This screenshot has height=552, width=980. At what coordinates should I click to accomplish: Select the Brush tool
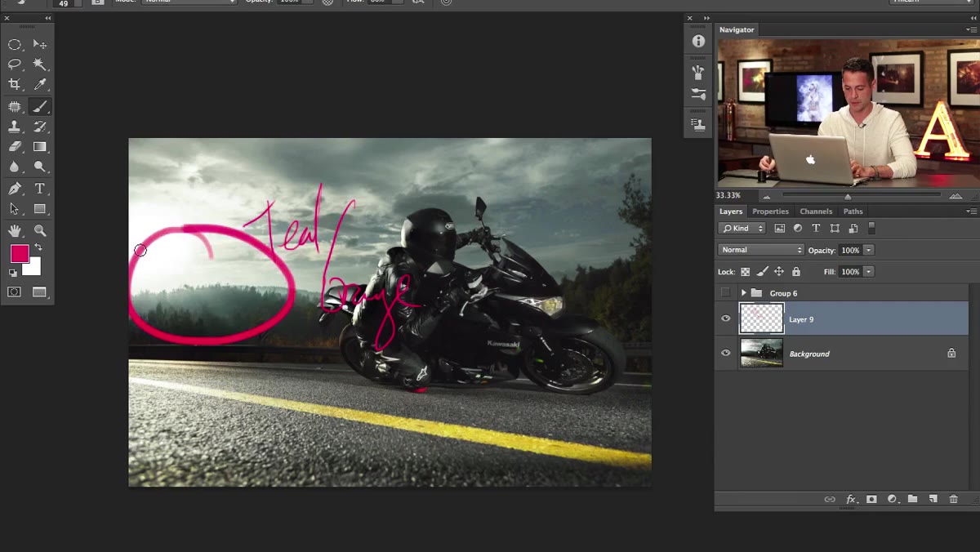(x=39, y=106)
